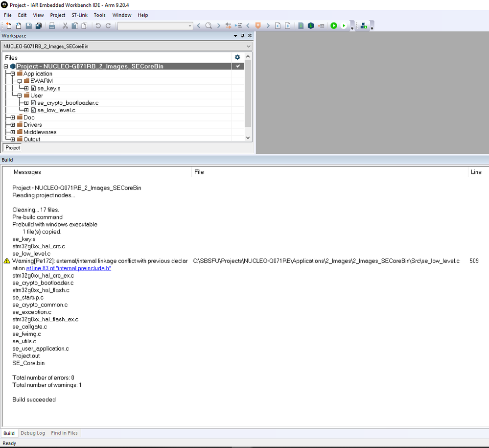Screen dimensions: 489x448
Task: Open the quick search dropdown field
Action: tap(155, 26)
